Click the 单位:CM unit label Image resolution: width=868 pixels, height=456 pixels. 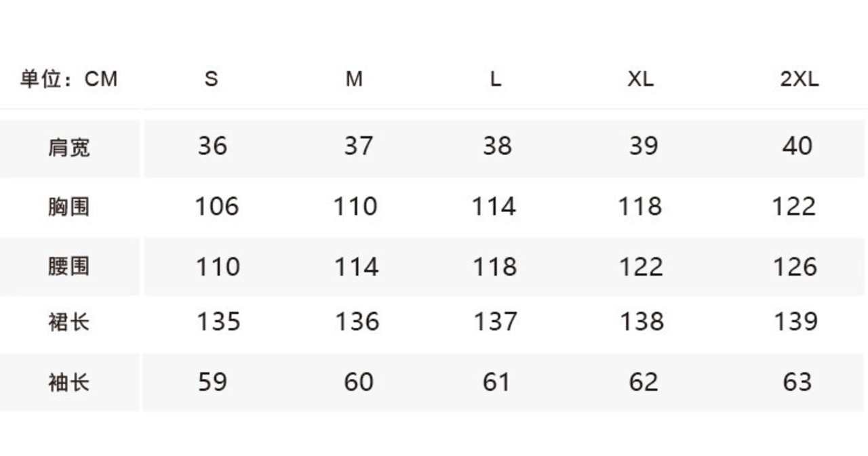pyautogui.click(x=68, y=79)
